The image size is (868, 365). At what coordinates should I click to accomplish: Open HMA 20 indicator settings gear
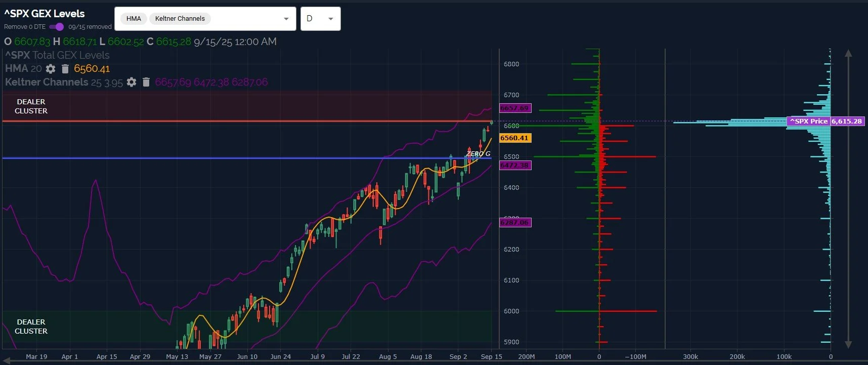point(51,68)
